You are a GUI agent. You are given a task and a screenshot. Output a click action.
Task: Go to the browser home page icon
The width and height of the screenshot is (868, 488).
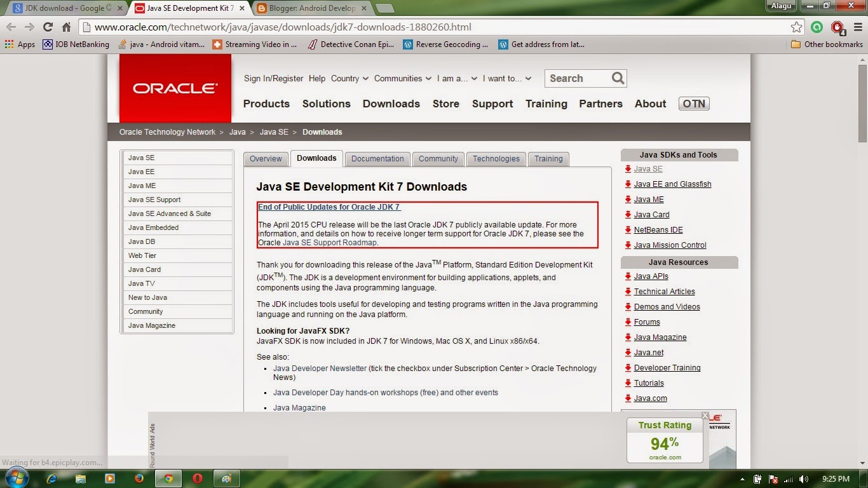[66, 27]
